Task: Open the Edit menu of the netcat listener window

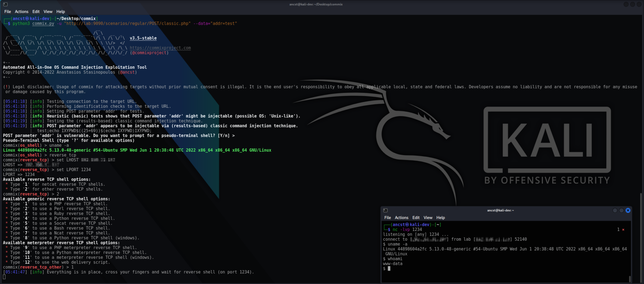Action: coord(416,217)
